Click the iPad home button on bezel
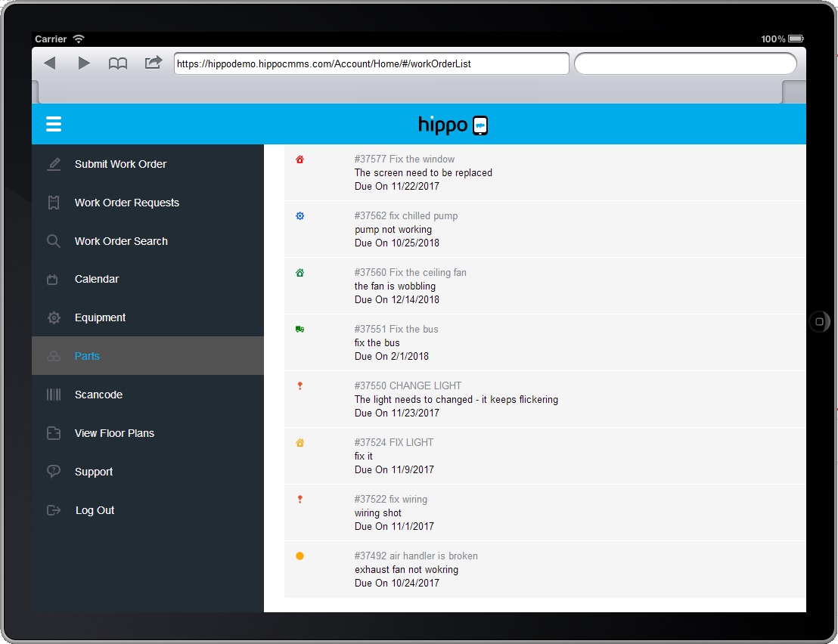Viewport: 838px width, 644px height. click(819, 321)
